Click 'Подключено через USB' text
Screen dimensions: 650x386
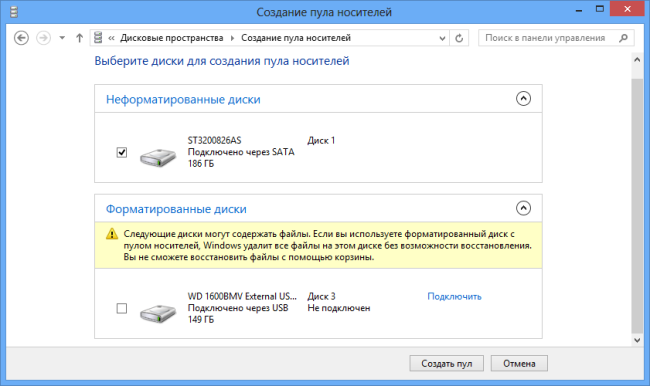(238, 308)
